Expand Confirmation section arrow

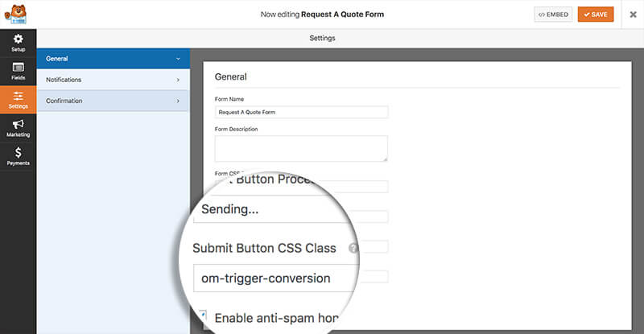pyautogui.click(x=178, y=101)
